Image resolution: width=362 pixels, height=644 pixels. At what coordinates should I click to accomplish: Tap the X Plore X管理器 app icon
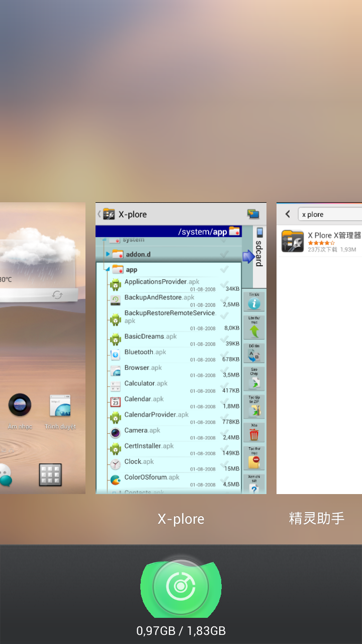tap(293, 240)
